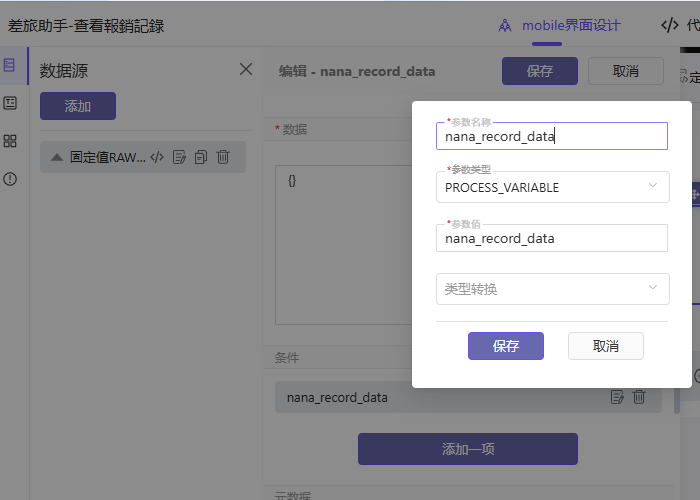
Task: Copy the 固定值RAW data source
Action: coord(201,157)
